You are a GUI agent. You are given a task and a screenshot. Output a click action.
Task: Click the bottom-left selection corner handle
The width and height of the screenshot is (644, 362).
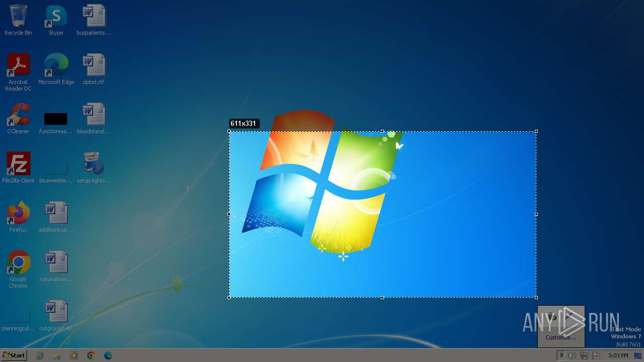pos(229,298)
